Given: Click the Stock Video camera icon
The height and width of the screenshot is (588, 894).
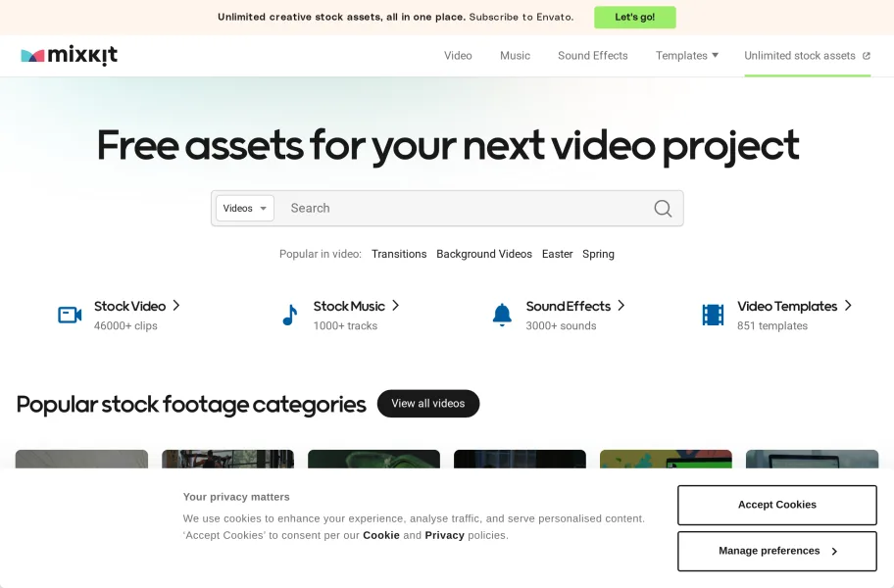Looking at the screenshot, I should click(x=70, y=315).
